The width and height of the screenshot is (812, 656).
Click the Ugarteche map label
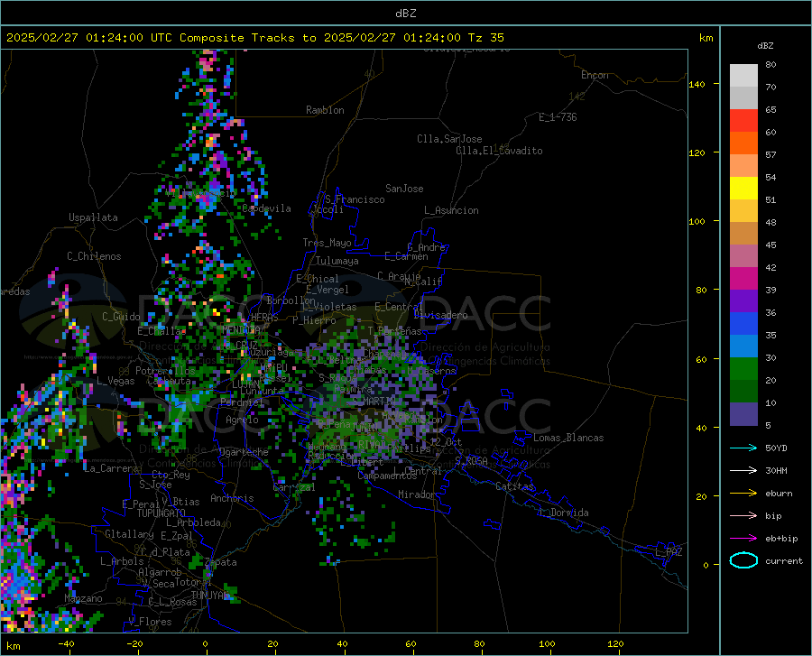tap(244, 452)
